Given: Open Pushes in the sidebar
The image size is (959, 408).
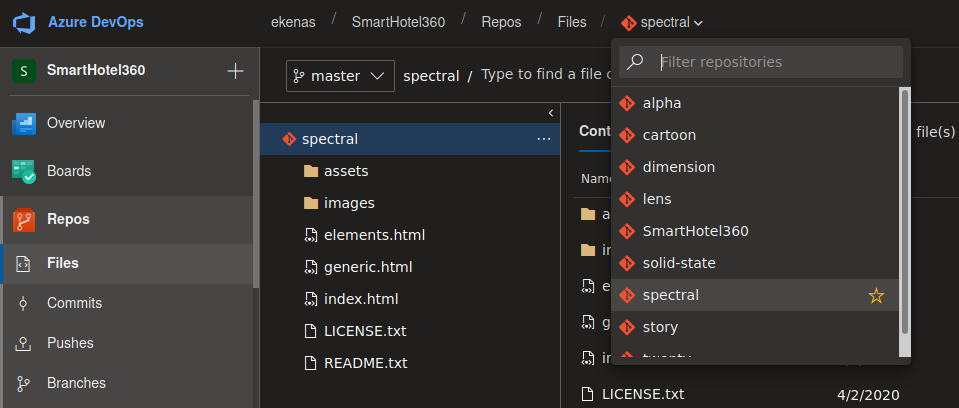Looking at the screenshot, I should point(127,343).
